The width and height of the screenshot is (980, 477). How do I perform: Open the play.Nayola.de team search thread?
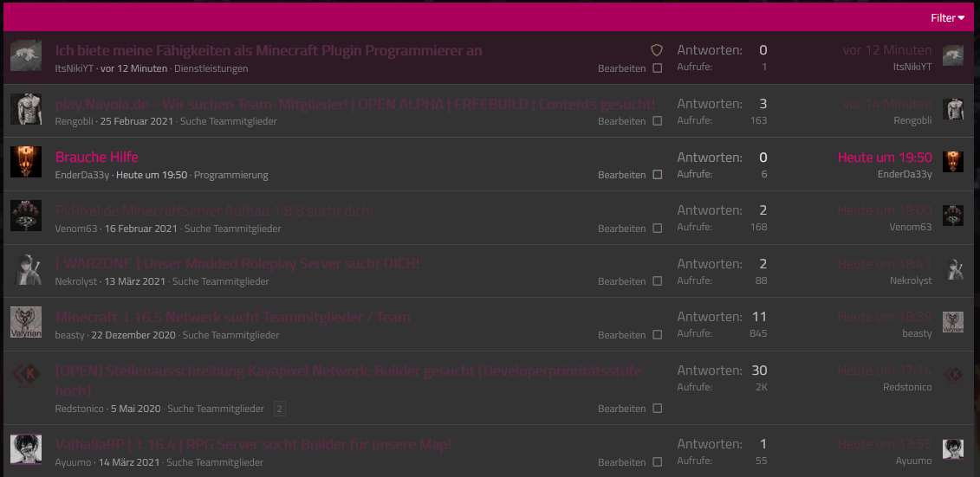[355, 104]
